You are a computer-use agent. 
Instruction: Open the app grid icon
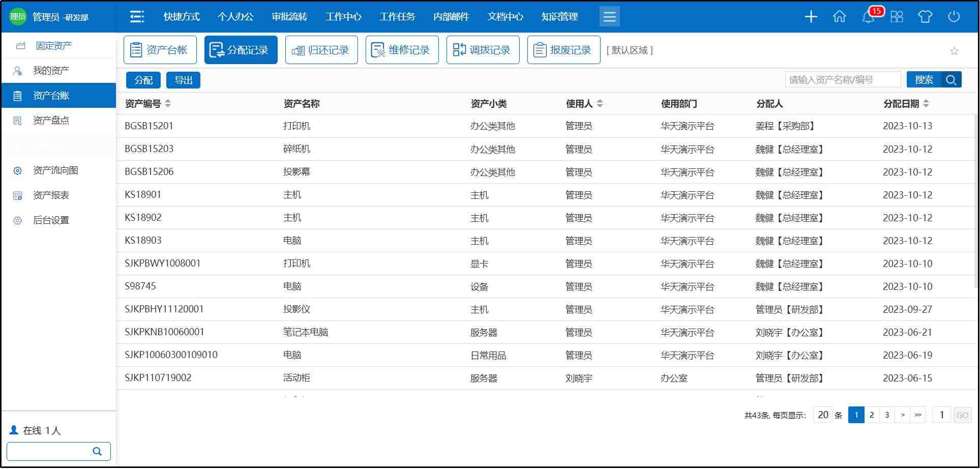(897, 17)
